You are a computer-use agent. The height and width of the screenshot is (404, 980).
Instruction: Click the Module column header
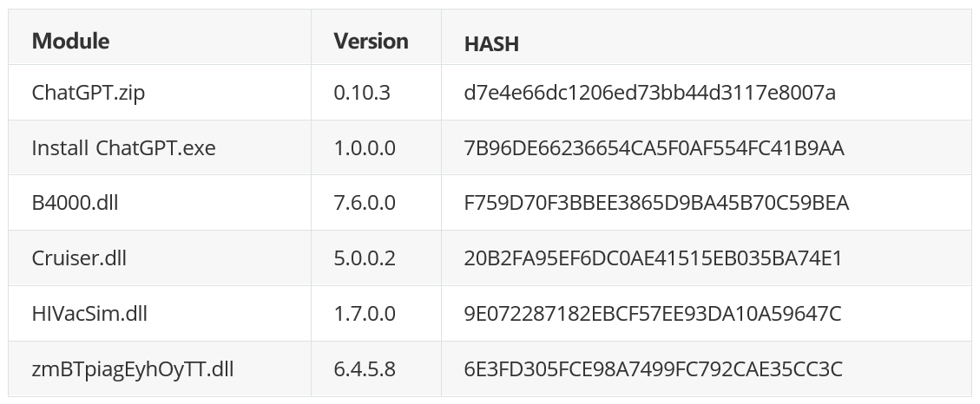(x=70, y=41)
